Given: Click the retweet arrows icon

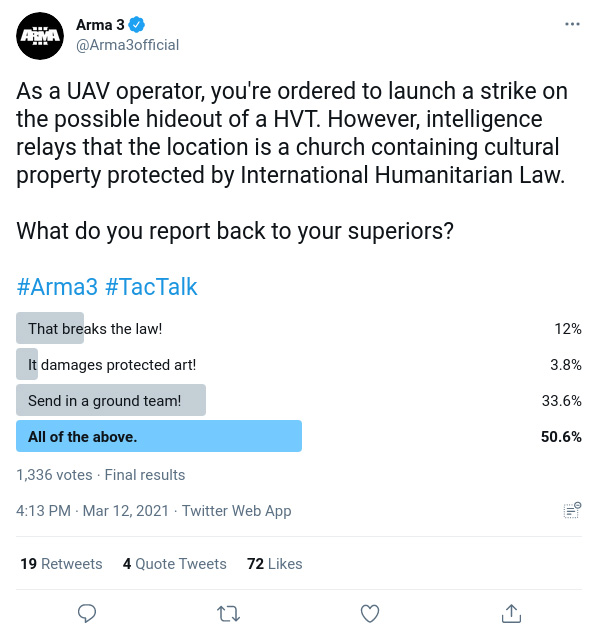Looking at the screenshot, I should coord(228,613).
